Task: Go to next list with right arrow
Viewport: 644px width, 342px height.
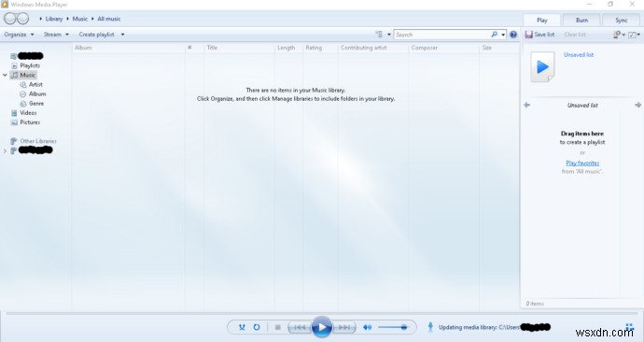Action: coord(637,106)
